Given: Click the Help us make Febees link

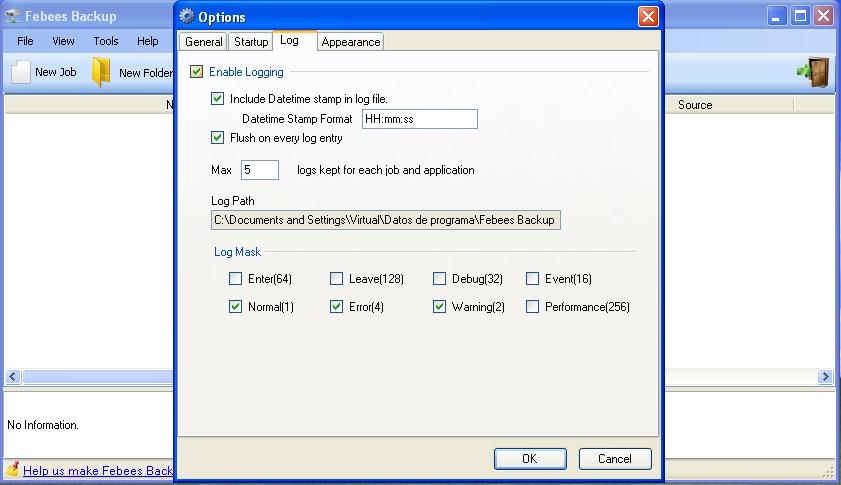Looking at the screenshot, I should tap(98, 471).
